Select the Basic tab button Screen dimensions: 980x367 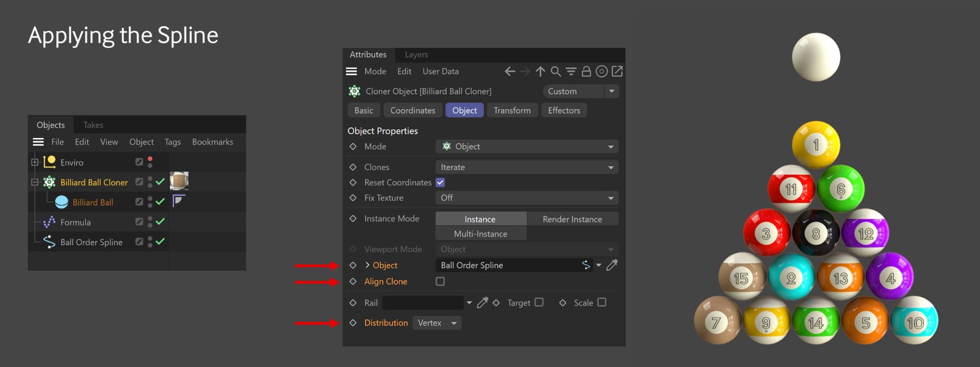click(364, 110)
